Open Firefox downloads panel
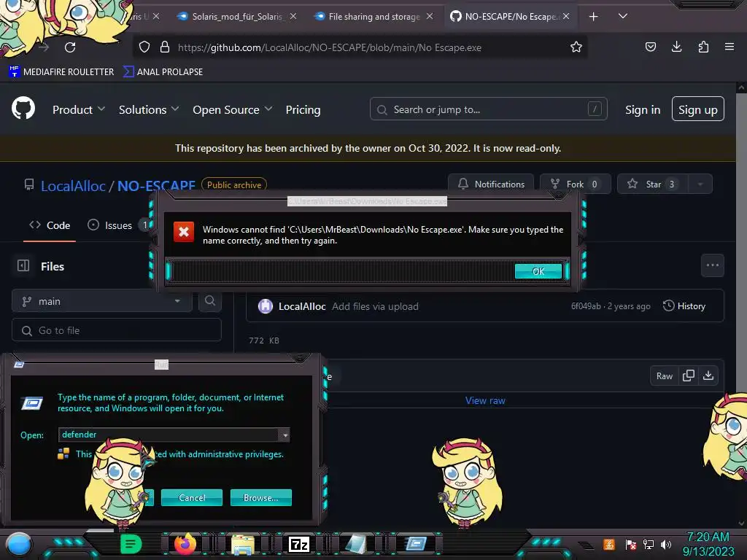Viewport: 747px width, 560px height. pyautogui.click(x=676, y=47)
